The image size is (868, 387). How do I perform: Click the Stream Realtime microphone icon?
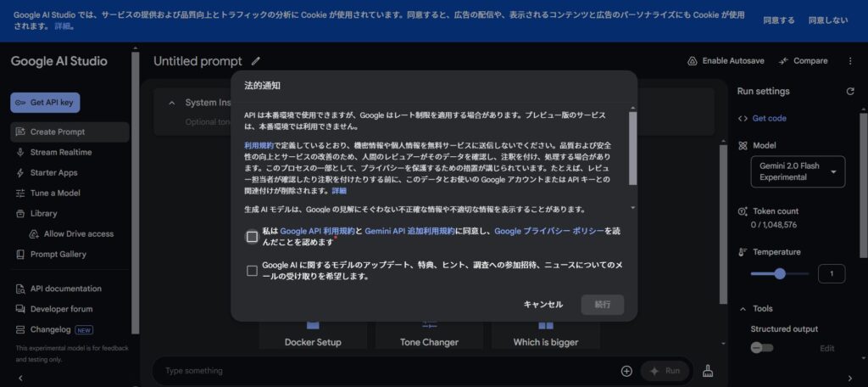[20, 152]
